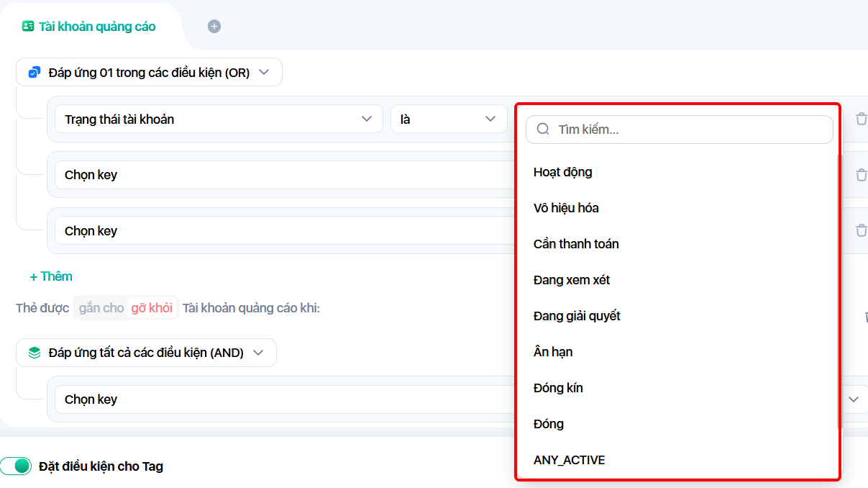
Task: Click the Tìm kiếm search field
Action: click(x=690, y=130)
